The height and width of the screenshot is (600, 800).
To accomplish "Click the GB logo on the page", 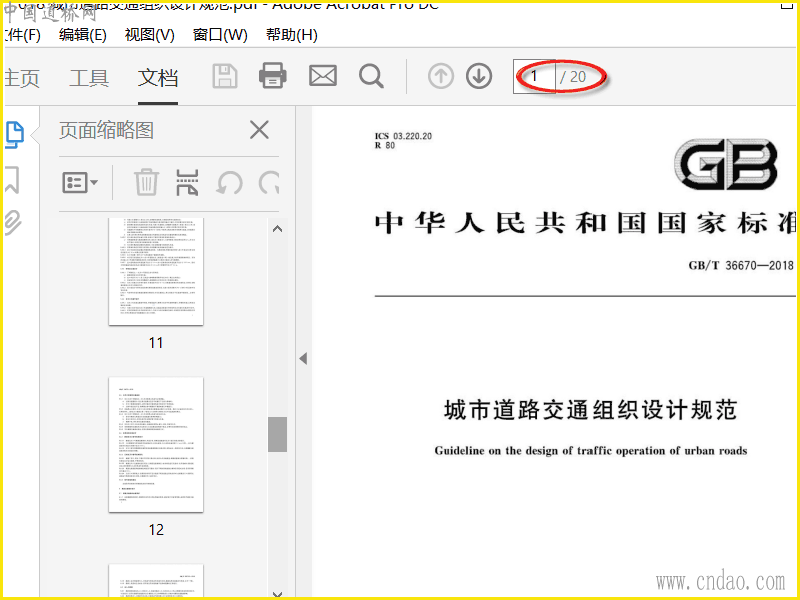I will click(727, 163).
